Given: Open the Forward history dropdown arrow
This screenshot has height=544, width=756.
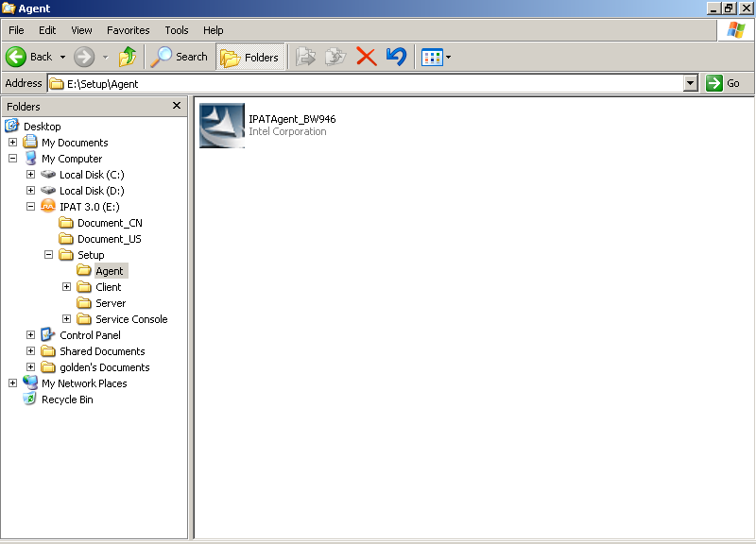Looking at the screenshot, I should [106, 57].
